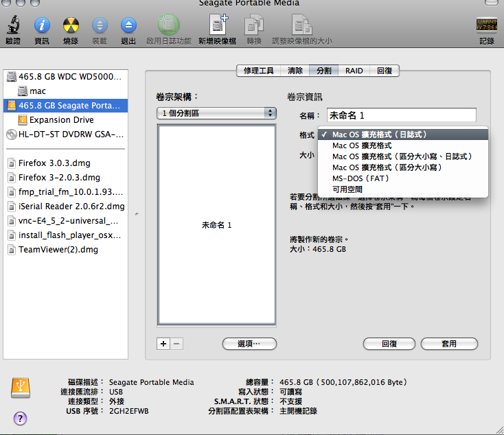This screenshot has width=504, height=435.
Task: Click the window resize grip corner
Action: [499, 430]
